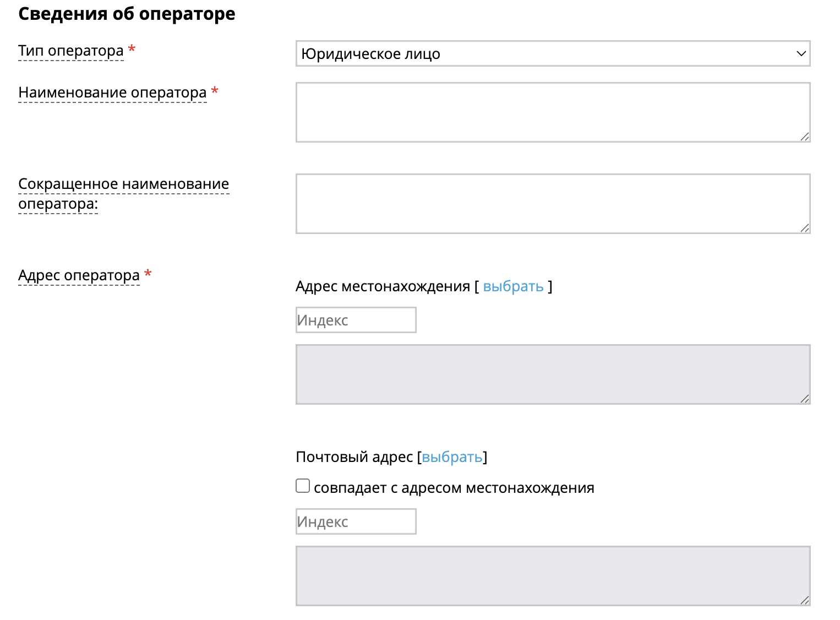Click the Адрес местонахождения text
The width and height of the screenshot is (840, 620).
383,286
